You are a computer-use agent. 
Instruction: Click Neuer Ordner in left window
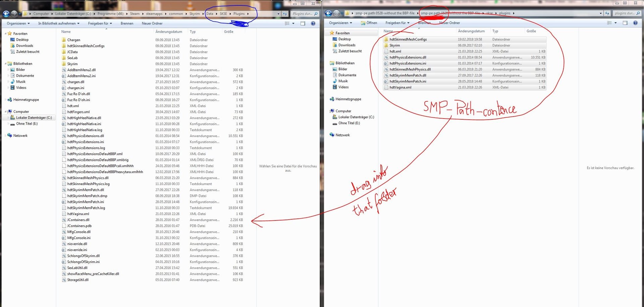[152, 24]
